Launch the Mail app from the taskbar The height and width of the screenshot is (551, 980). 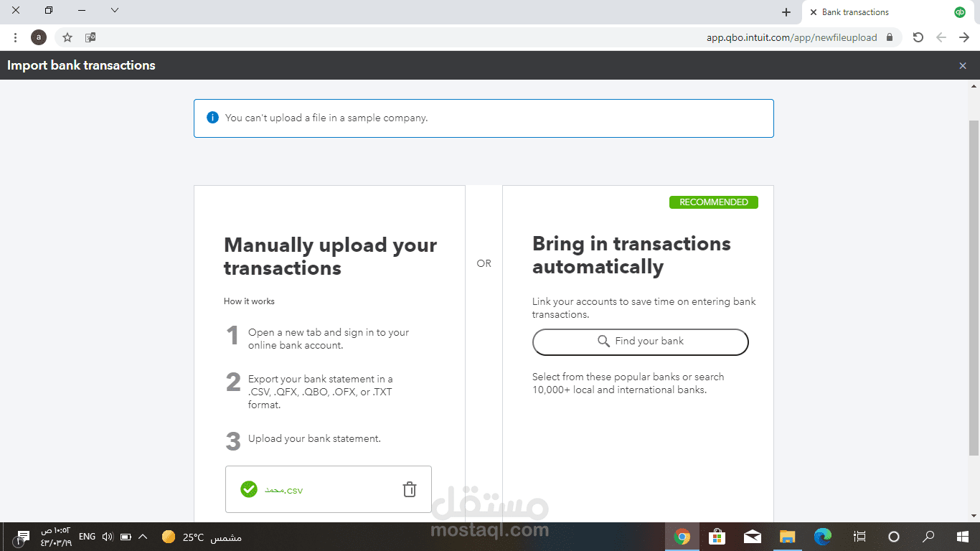[752, 536]
